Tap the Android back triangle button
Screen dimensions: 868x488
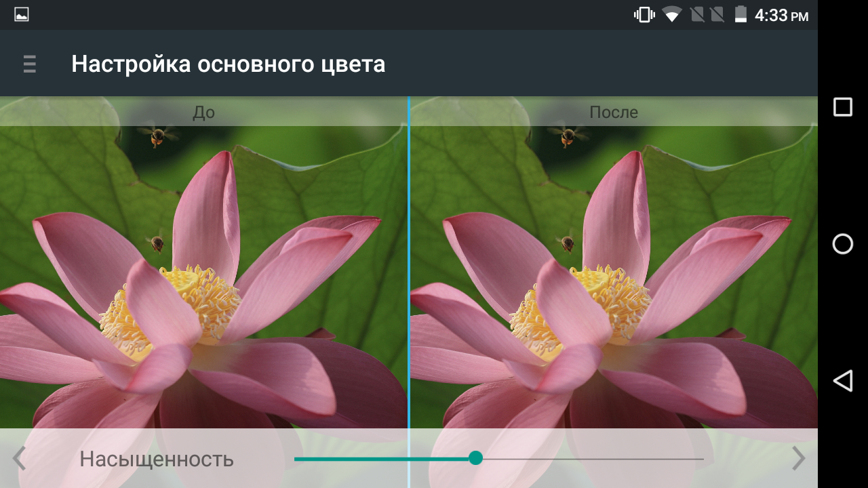pos(842,381)
